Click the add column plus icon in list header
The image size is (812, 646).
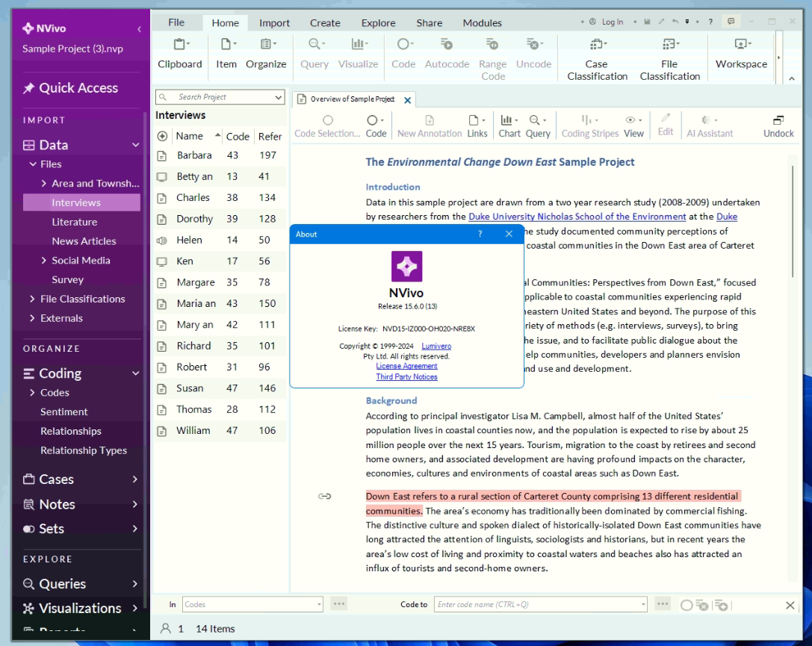[162, 136]
